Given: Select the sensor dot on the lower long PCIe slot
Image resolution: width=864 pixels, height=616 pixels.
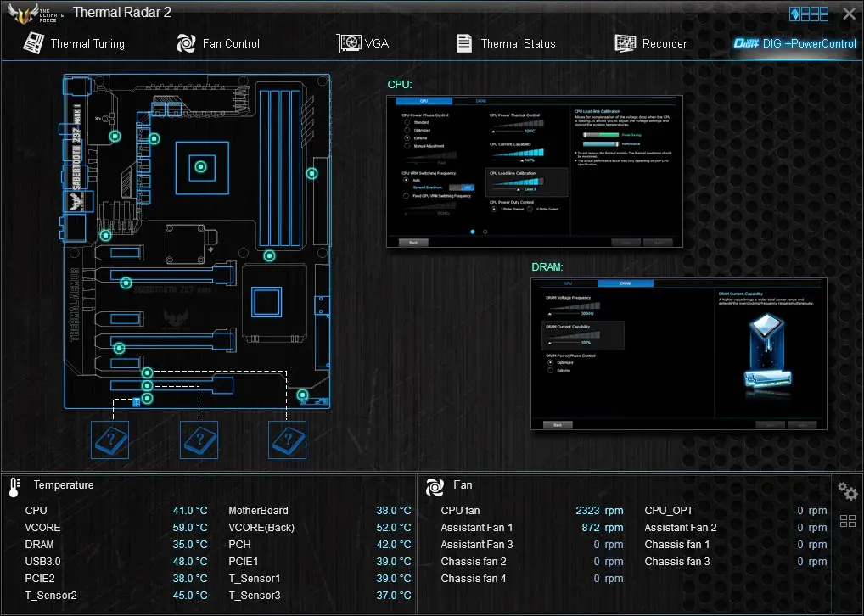Looking at the screenshot, I should (x=119, y=348).
